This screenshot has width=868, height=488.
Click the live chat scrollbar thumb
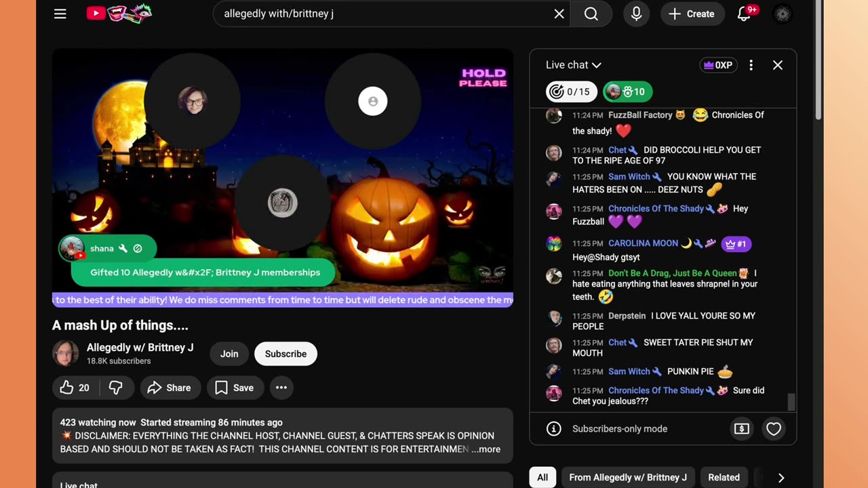[791, 402]
